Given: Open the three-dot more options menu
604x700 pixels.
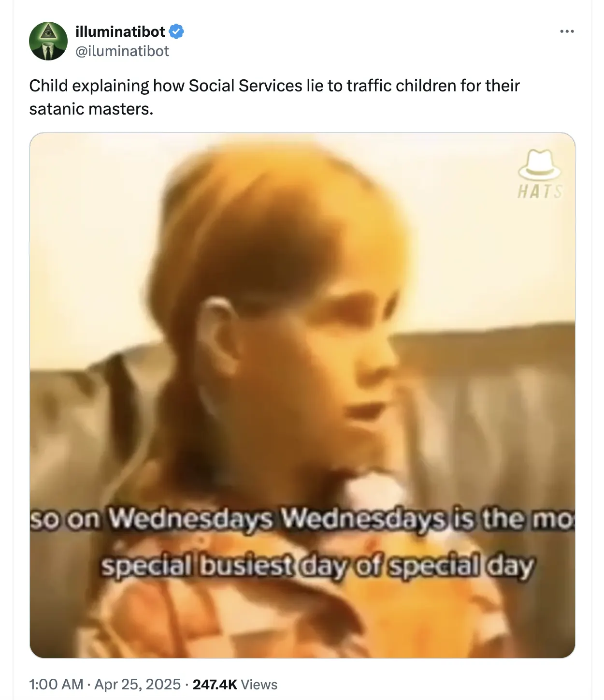Looking at the screenshot, I should pyautogui.click(x=567, y=32).
